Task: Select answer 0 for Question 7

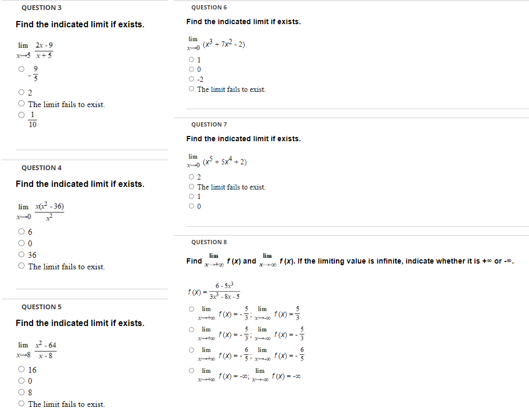Action: [191, 205]
